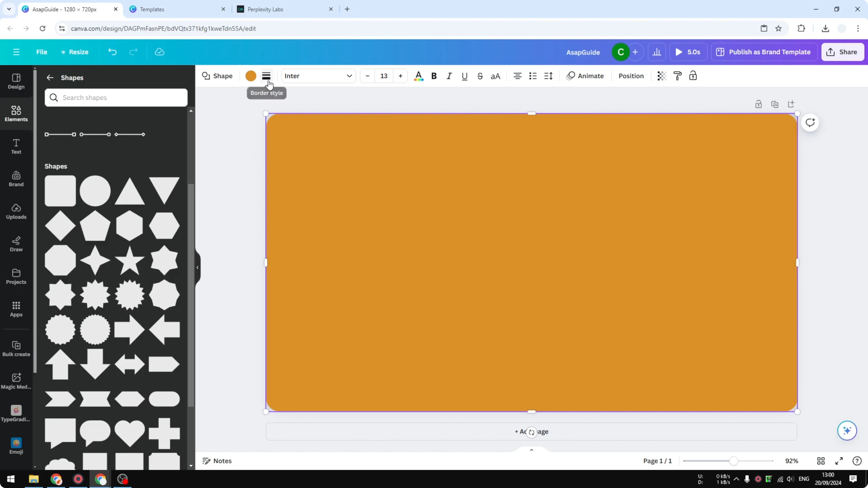Click the redo arrow
Viewport: 868px width, 488px height.
tap(134, 52)
